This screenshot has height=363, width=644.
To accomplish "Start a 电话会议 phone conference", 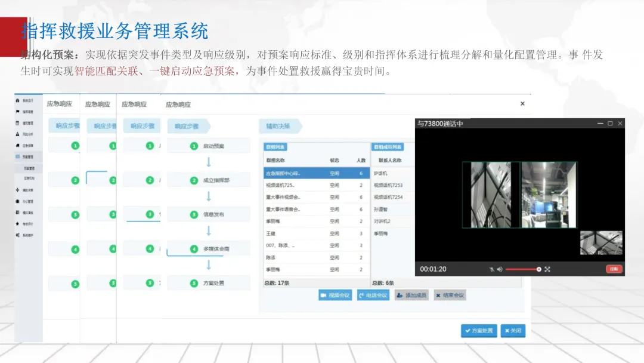I will (373, 295).
